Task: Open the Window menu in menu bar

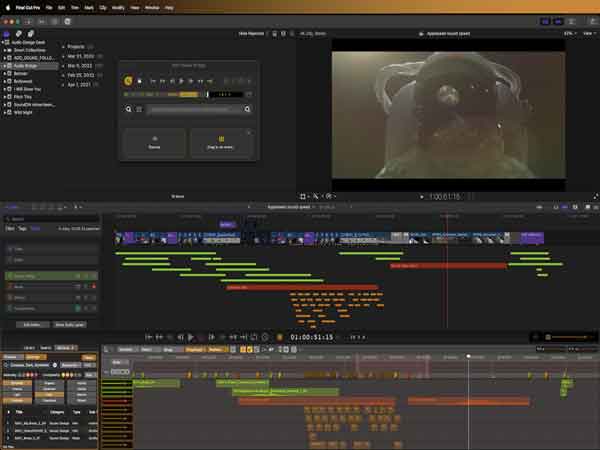Action: (152, 7)
